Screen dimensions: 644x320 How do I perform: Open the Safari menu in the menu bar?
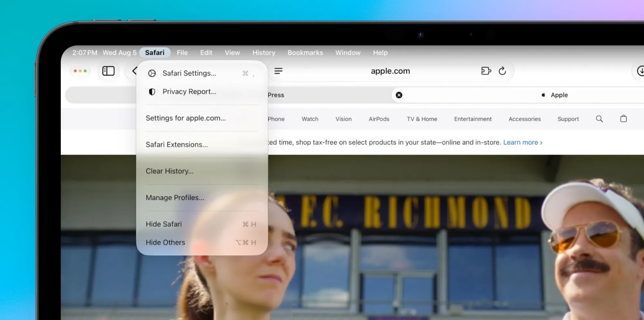point(155,53)
